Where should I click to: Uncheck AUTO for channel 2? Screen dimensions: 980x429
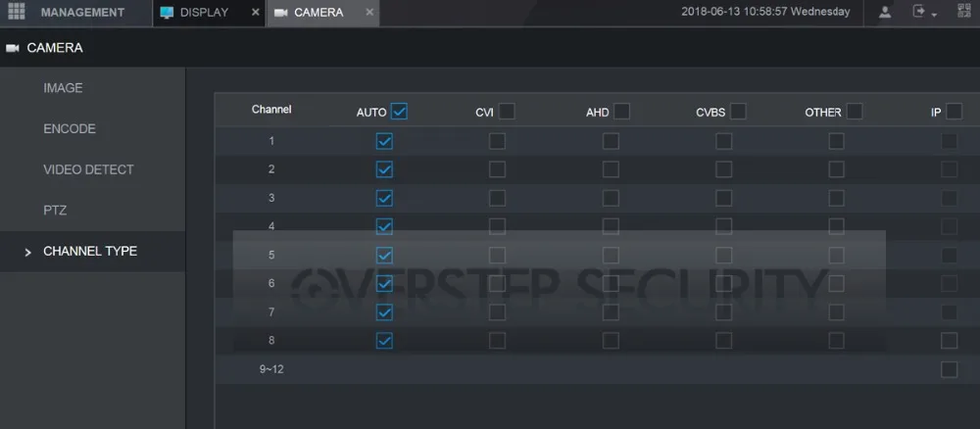384,169
